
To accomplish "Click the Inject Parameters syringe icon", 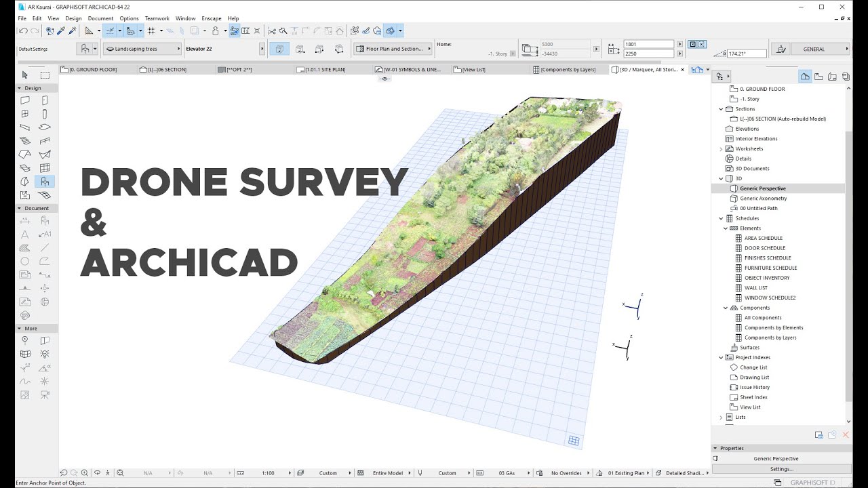I will click(x=71, y=30).
